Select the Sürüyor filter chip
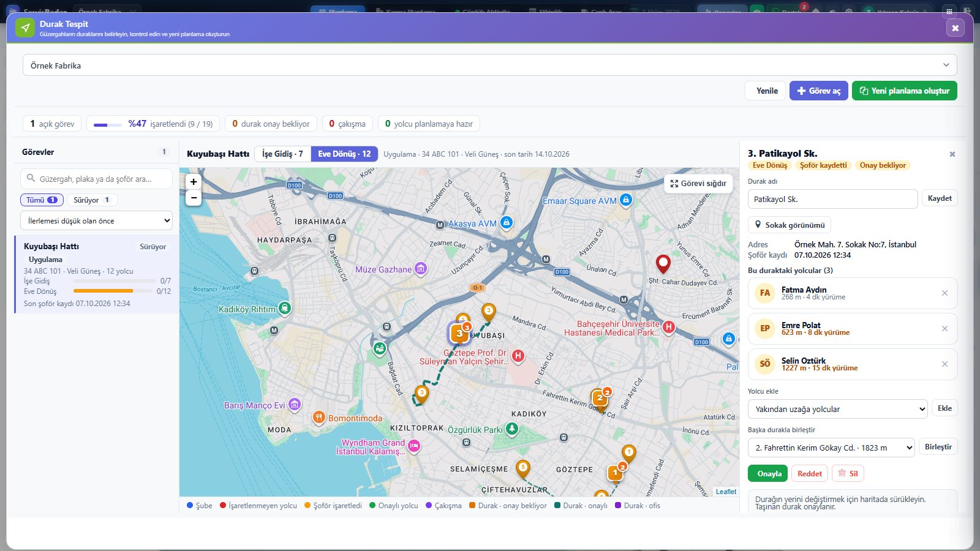Viewport: 980px width, 551px height. point(92,200)
